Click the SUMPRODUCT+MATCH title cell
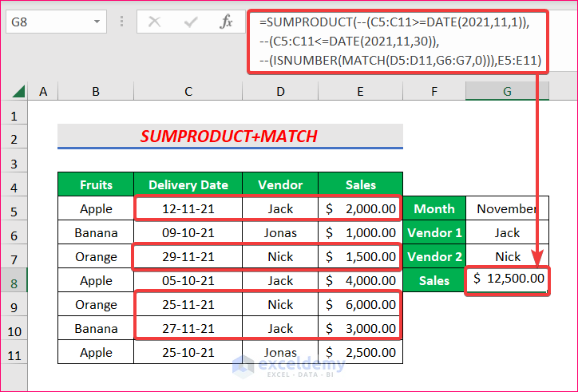578x392 pixels. tap(230, 137)
